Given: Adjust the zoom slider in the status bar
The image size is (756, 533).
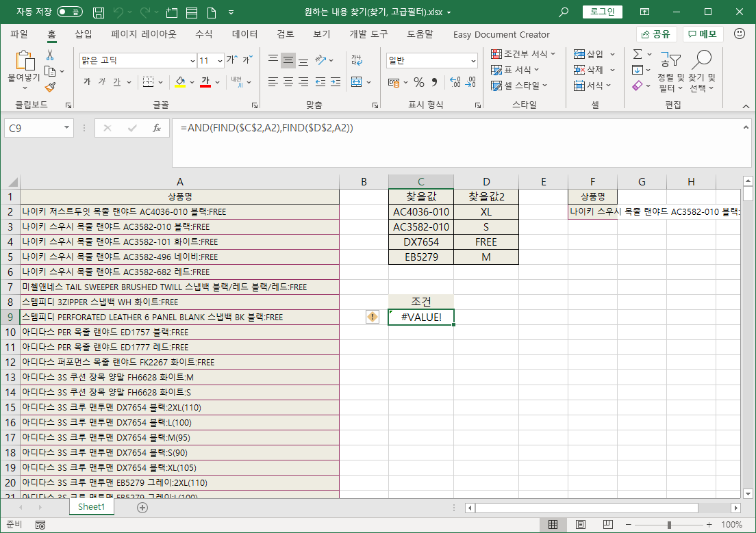Looking at the screenshot, I should pyautogui.click(x=669, y=524).
